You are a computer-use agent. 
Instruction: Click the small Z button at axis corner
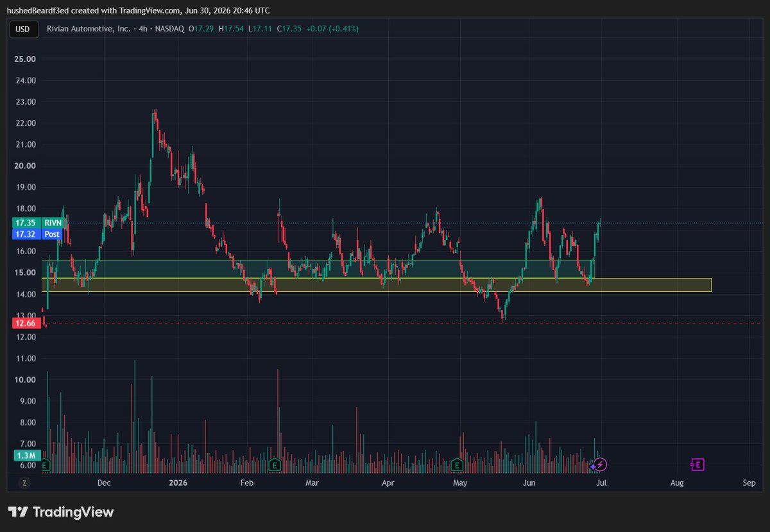point(24,483)
